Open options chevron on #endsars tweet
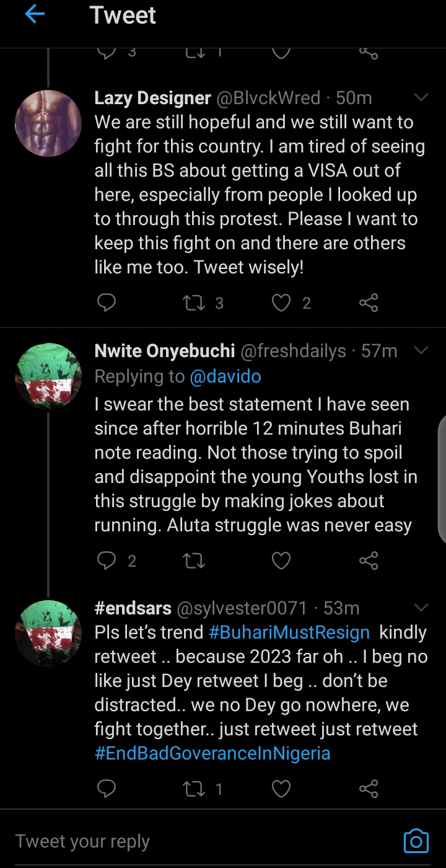 click(x=421, y=607)
